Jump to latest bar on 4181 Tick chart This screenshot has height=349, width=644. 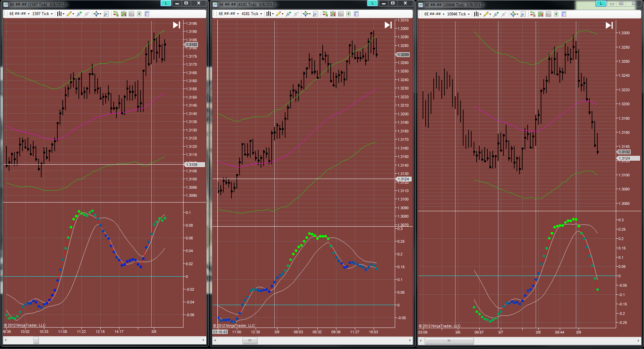[x=388, y=25]
